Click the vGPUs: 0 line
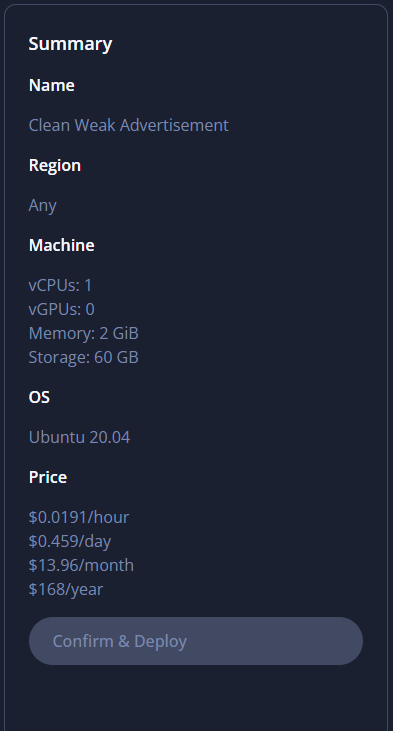Image resolution: width=393 pixels, height=731 pixels. click(62, 309)
